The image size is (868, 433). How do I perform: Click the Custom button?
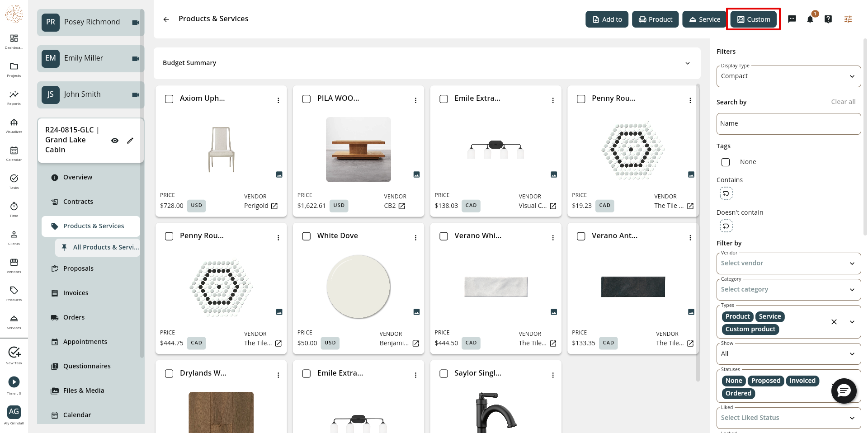click(x=753, y=19)
